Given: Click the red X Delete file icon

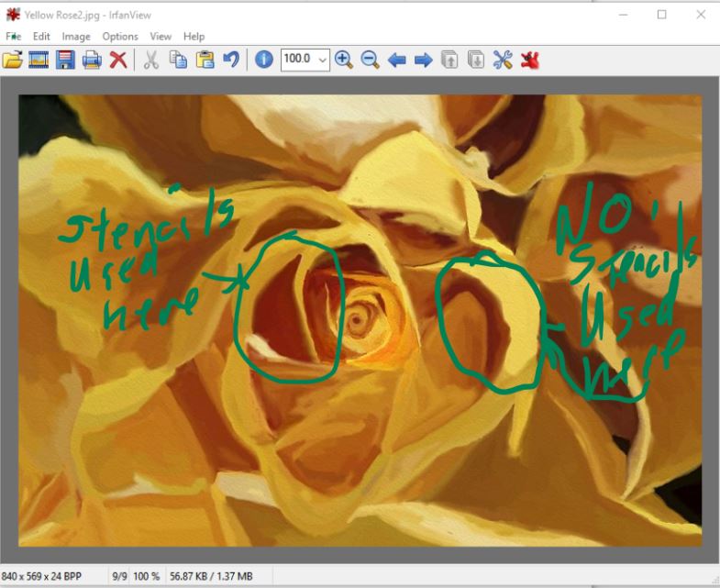Looking at the screenshot, I should [x=118, y=60].
